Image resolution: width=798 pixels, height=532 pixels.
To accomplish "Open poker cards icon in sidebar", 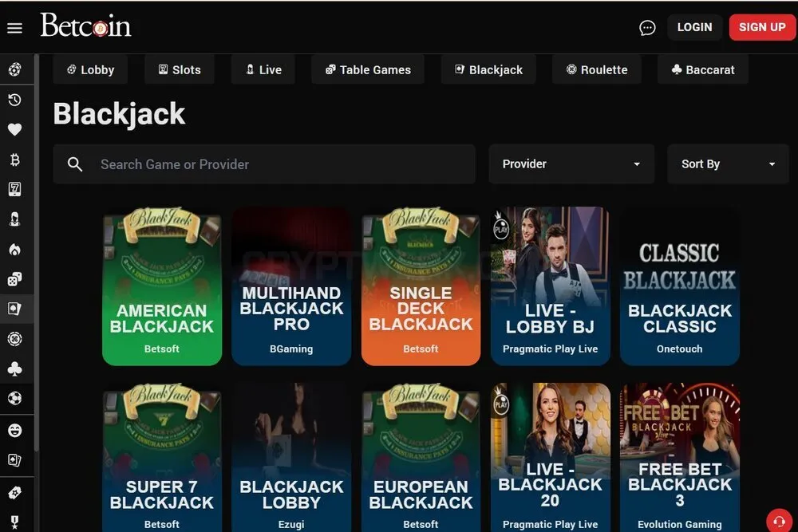I will [x=14, y=460].
